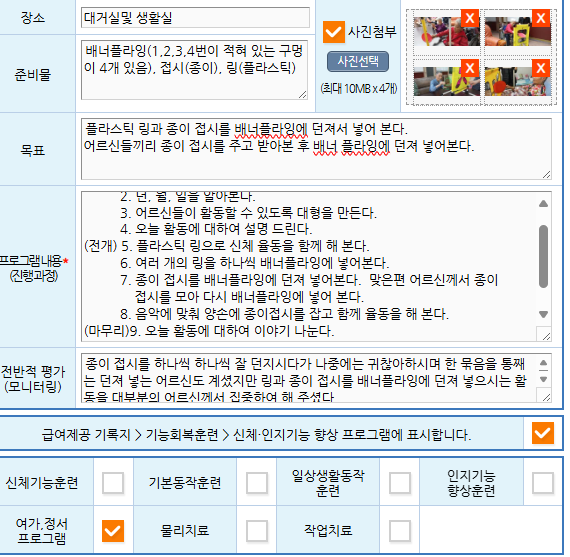Tick the 물리치료 checkbox
Screen dimensions: 570x557
coord(257,530)
